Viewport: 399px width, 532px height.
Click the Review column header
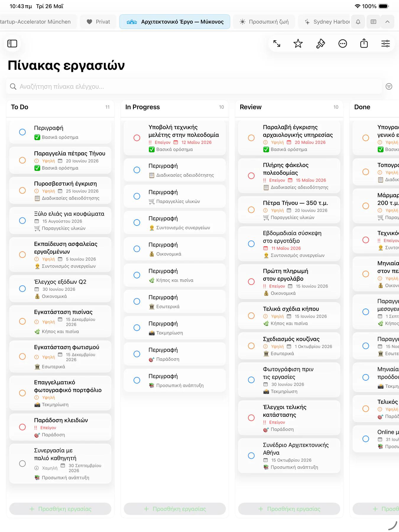[289, 107]
